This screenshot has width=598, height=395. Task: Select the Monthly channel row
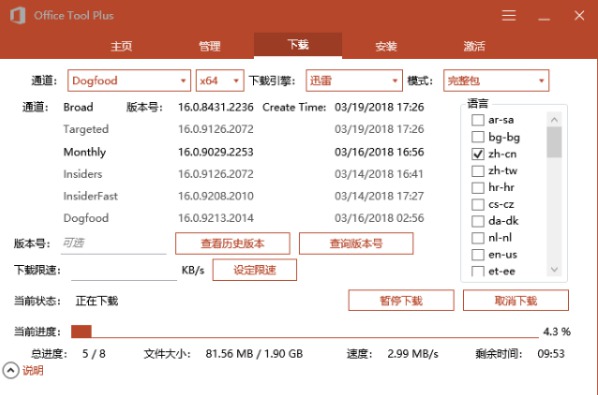pyautogui.click(x=85, y=152)
